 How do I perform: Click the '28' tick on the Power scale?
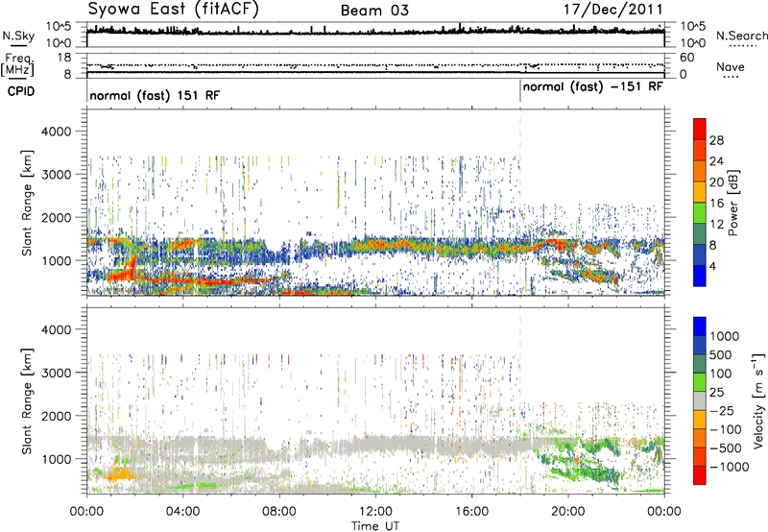click(x=716, y=140)
